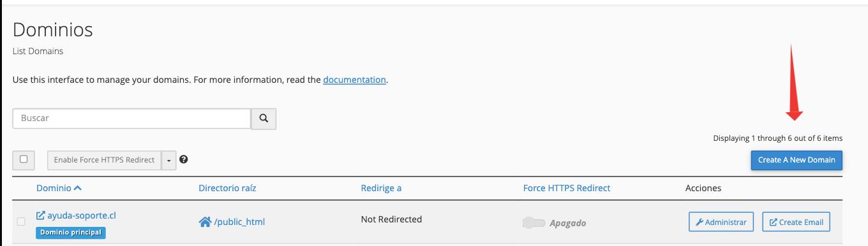Sort the table by Directorio raíz column
Viewport: 868px width, 246px height.
point(227,188)
